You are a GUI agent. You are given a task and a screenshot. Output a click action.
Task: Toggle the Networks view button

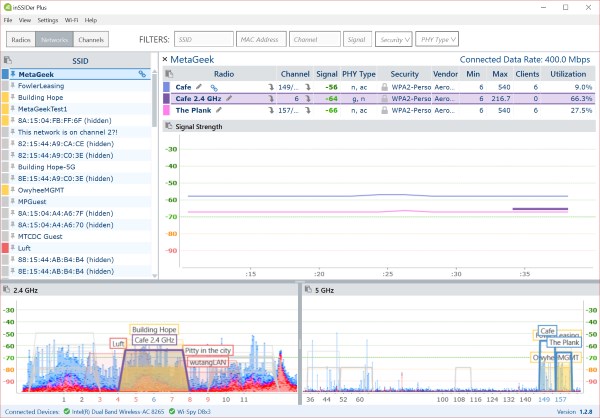pyautogui.click(x=55, y=40)
